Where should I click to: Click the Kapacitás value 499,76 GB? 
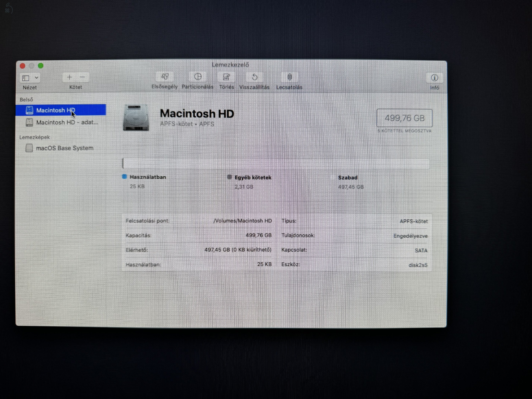pyautogui.click(x=259, y=235)
